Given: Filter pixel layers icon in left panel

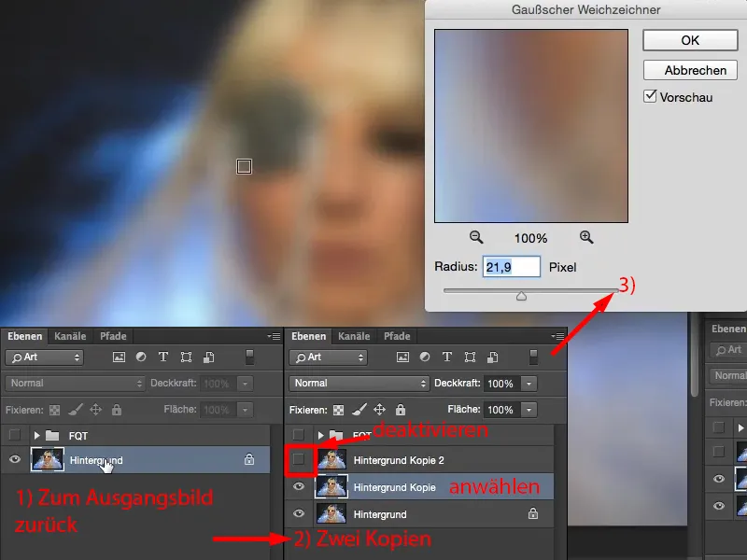Looking at the screenshot, I should (120, 357).
